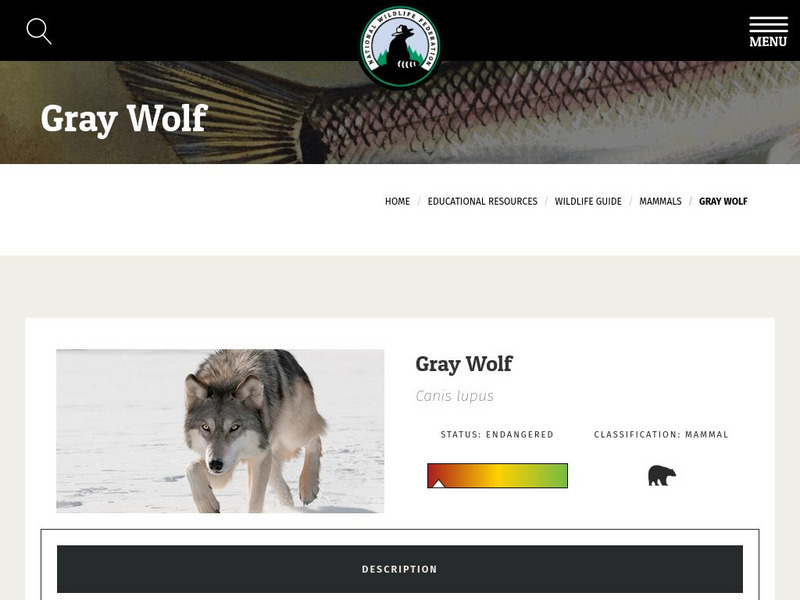Navigate to MAMMALS breadcrumb
800x600 pixels.
point(660,202)
